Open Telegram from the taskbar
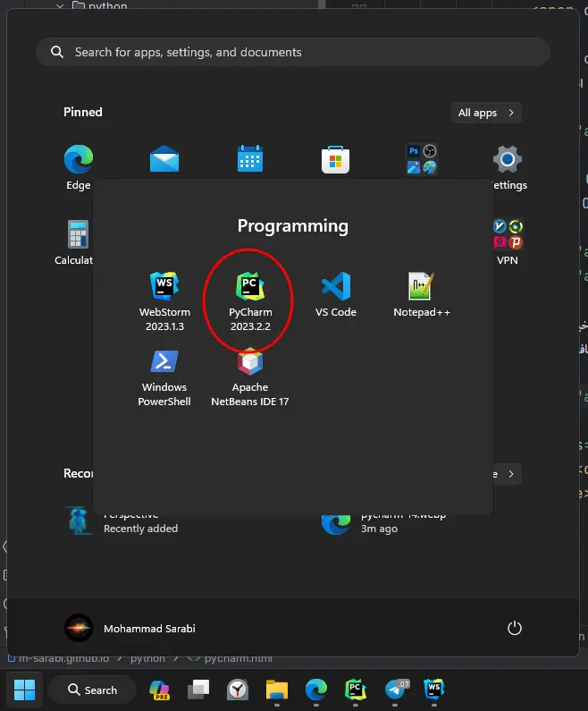Viewport: 588px width, 711px height. (x=395, y=690)
